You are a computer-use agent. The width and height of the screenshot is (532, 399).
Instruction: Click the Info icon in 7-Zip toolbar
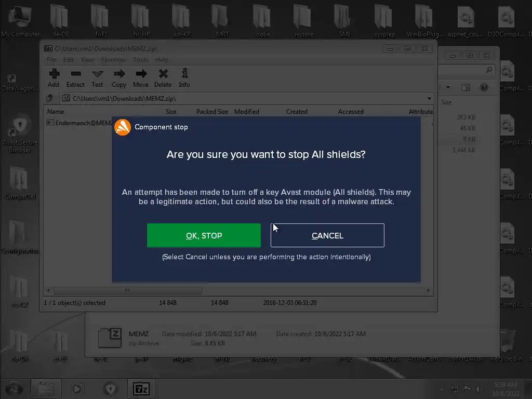(x=184, y=73)
